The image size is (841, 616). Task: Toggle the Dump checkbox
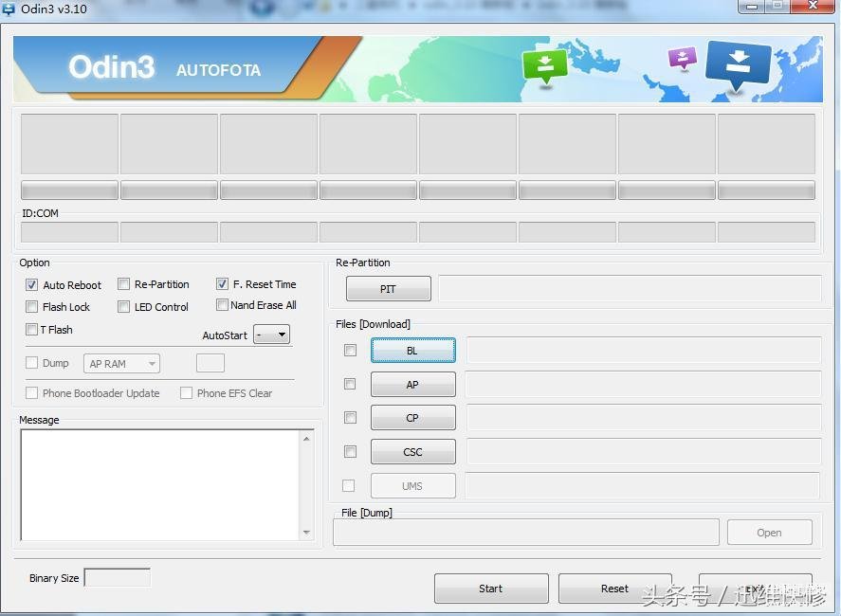pos(31,362)
